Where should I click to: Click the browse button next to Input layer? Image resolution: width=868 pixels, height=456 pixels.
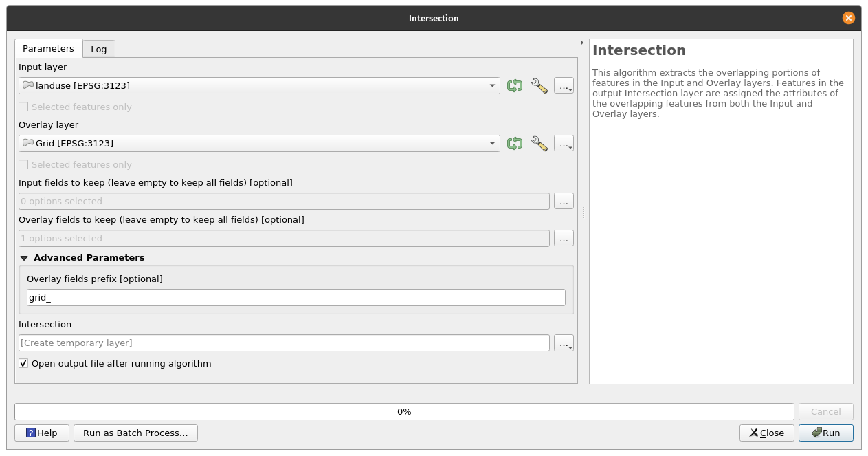(563, 85)
